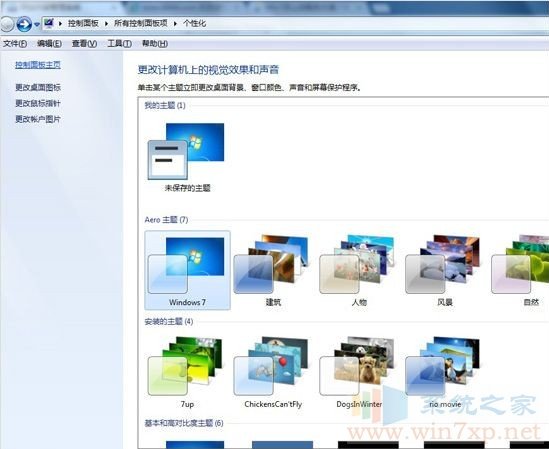Expand the arrow after 所有控制面板项
Screen dimensions: 549x449
click(x=175, y=23)
